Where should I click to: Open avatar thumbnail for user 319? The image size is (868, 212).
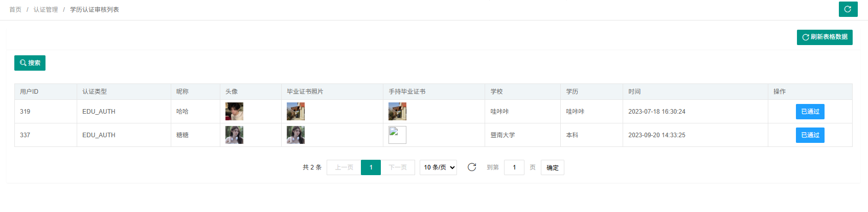[234, 112]
